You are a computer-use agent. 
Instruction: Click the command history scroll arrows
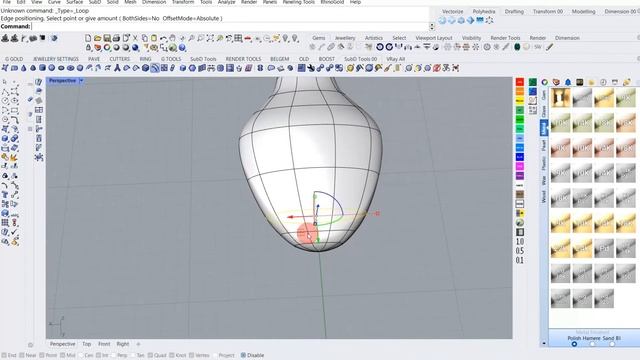point(432,26)
